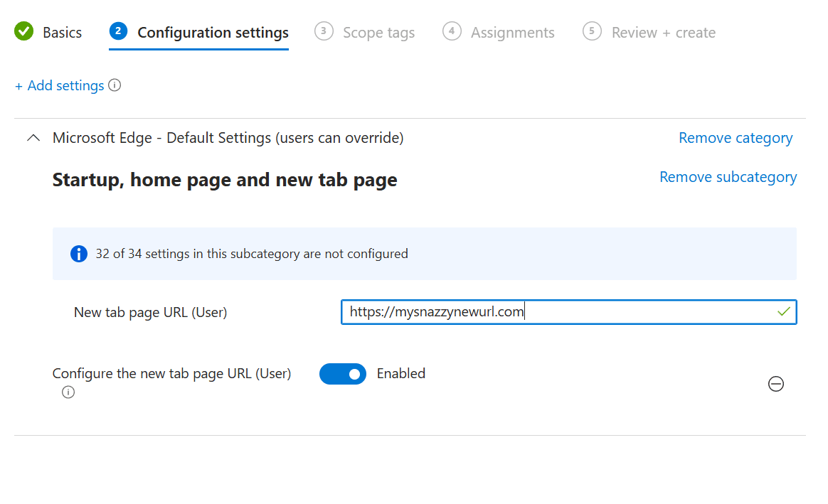Toggle the Configure new tab page URL switch
The image size is (828, 504).
click(343, 374)
